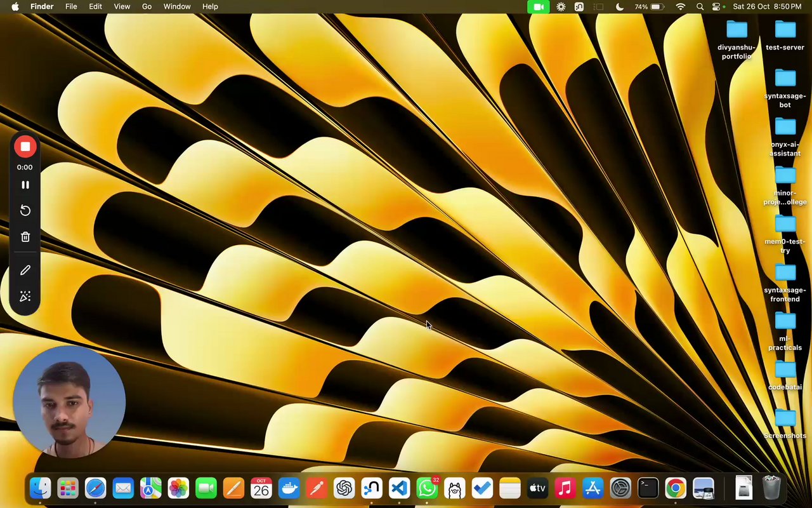
Task: Launch Ollama llama icon in Dock
Action: tap(454, 488)
